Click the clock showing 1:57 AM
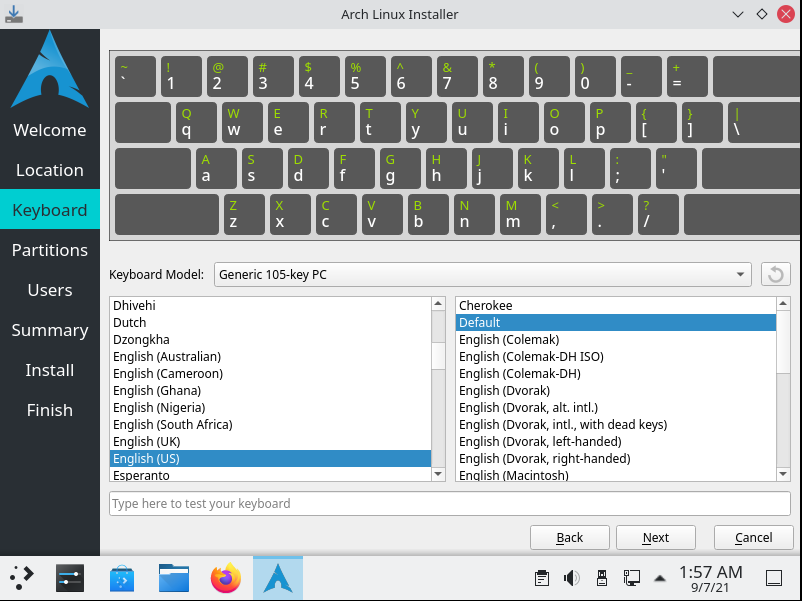The image size is (802, 601). tap(710, 578)
